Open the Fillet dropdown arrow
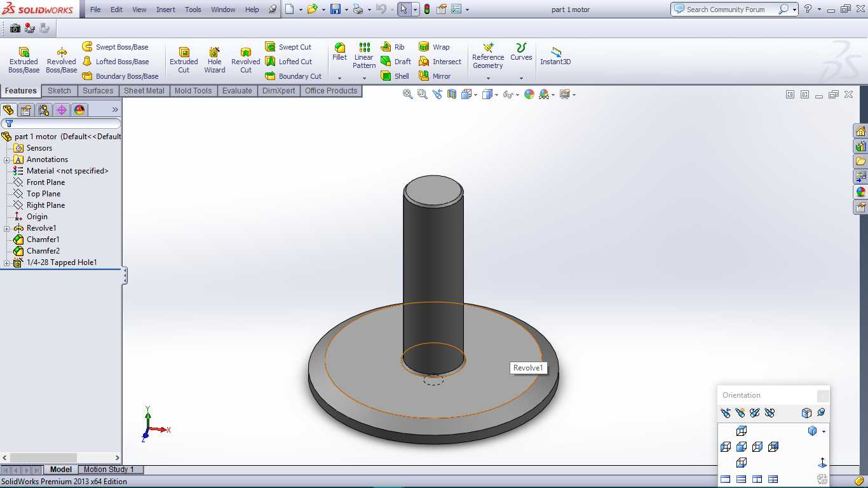868x488 pixels. (339, 78)
